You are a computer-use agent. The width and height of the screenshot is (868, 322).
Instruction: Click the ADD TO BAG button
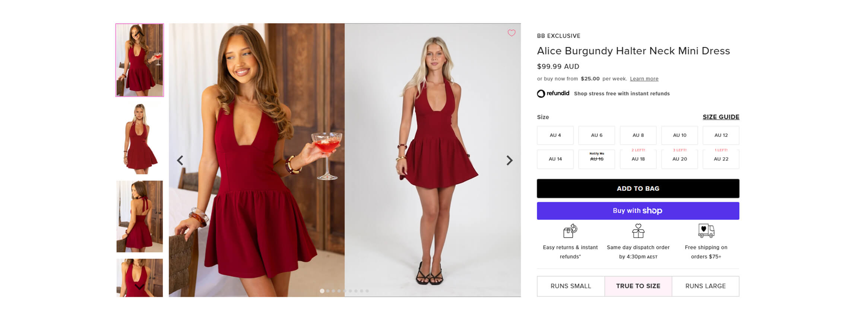[x=638, y=188]
